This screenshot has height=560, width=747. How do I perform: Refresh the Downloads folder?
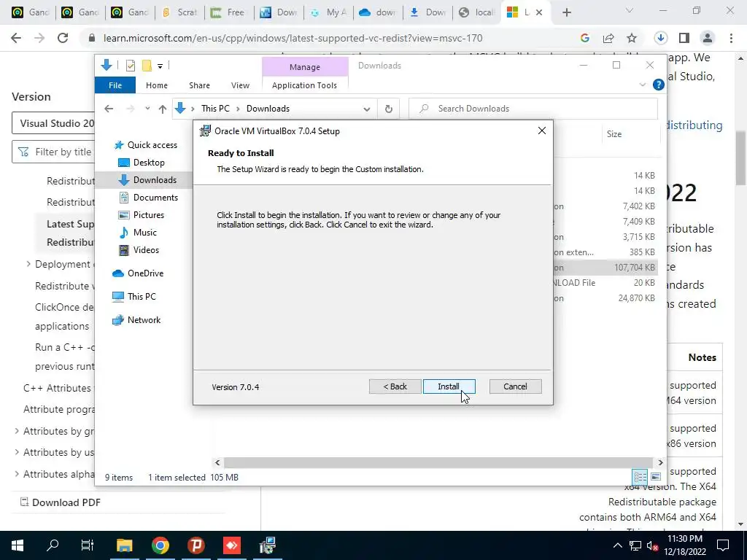[389, 109]
